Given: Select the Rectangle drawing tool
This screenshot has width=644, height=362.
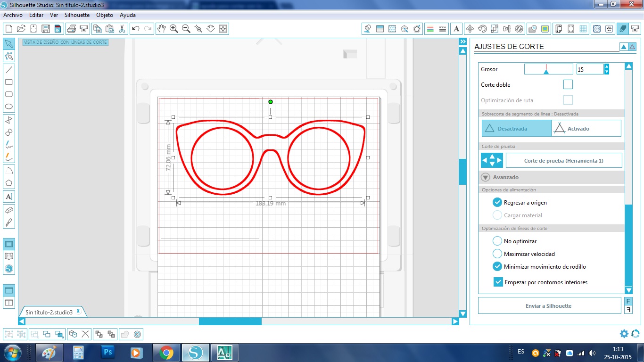Looking at the screenshot, I should point(9,82).
